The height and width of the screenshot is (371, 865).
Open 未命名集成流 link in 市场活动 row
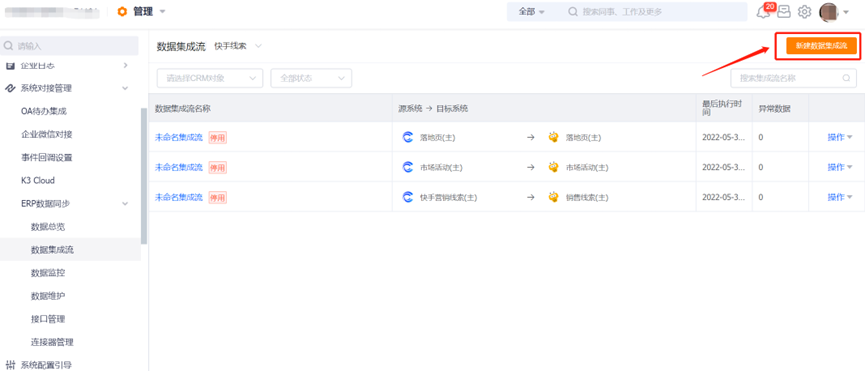click(179, 167)
